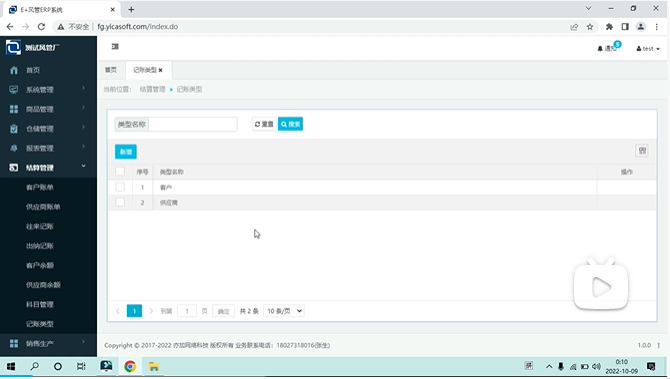Tick the select-all checkbox in the table header

[120, 171]
